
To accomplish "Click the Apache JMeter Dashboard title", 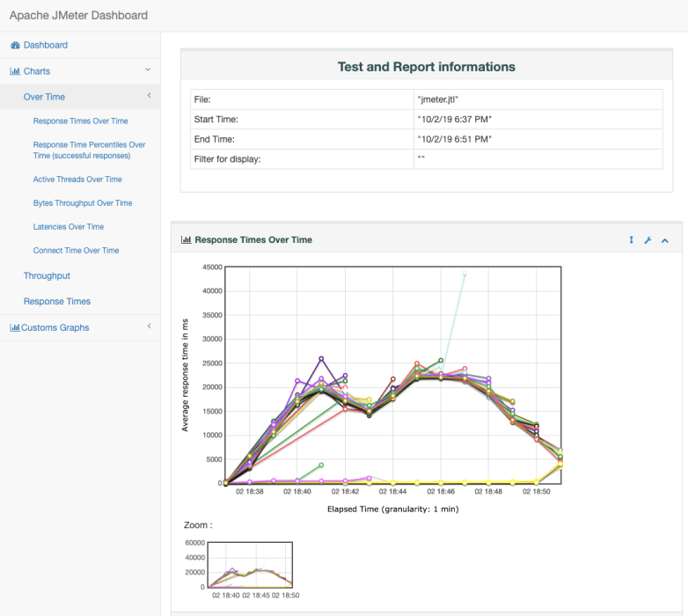I will tap(78, 15).
